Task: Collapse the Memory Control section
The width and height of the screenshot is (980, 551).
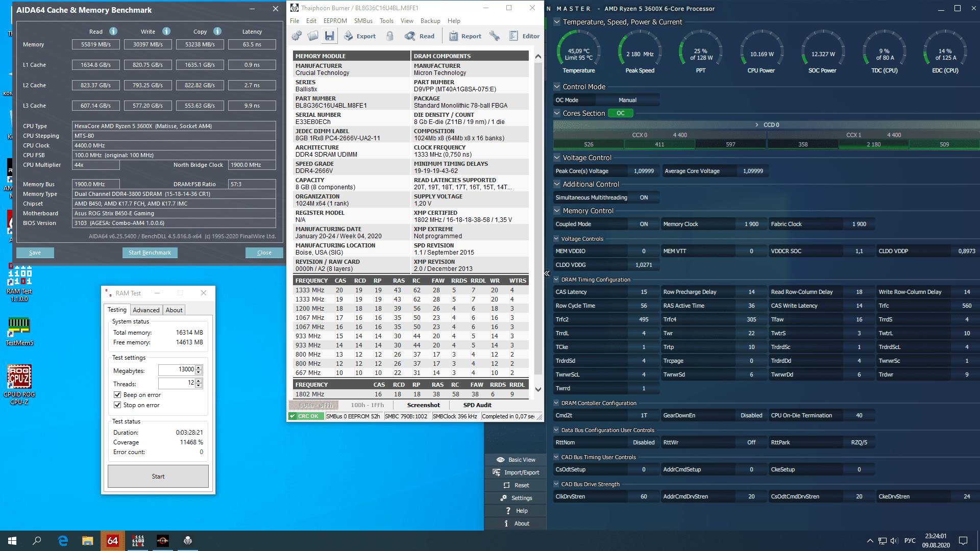Action: pos(557,211)
